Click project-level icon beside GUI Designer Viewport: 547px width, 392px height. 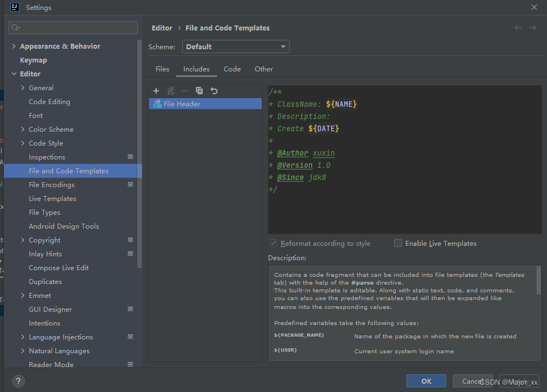[131, 309]
